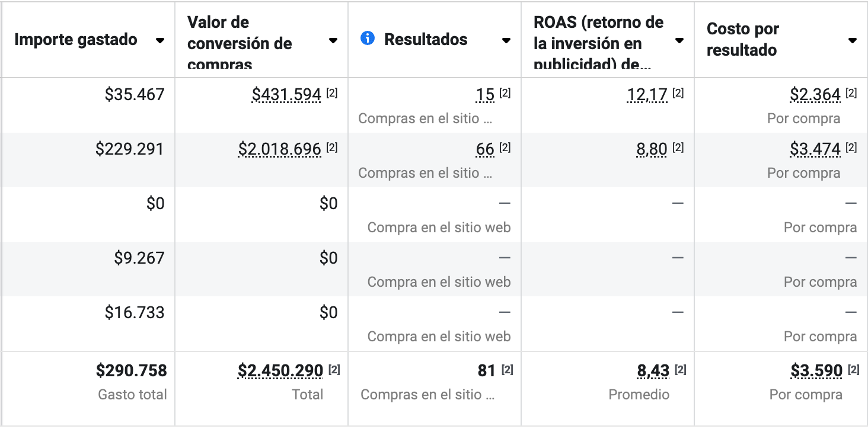Click the average 8,43 ROAS total
Screen dimensions: 868x429
click(653, 371)
